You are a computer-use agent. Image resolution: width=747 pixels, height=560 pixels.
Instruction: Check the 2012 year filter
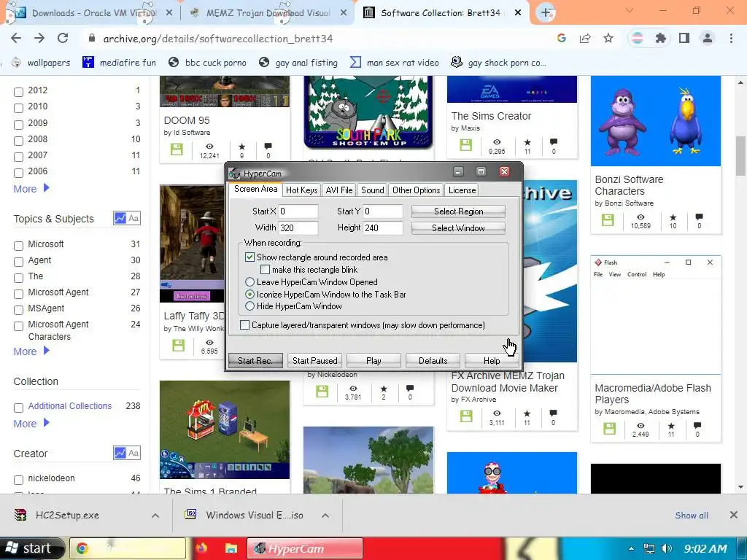[18, 92]
